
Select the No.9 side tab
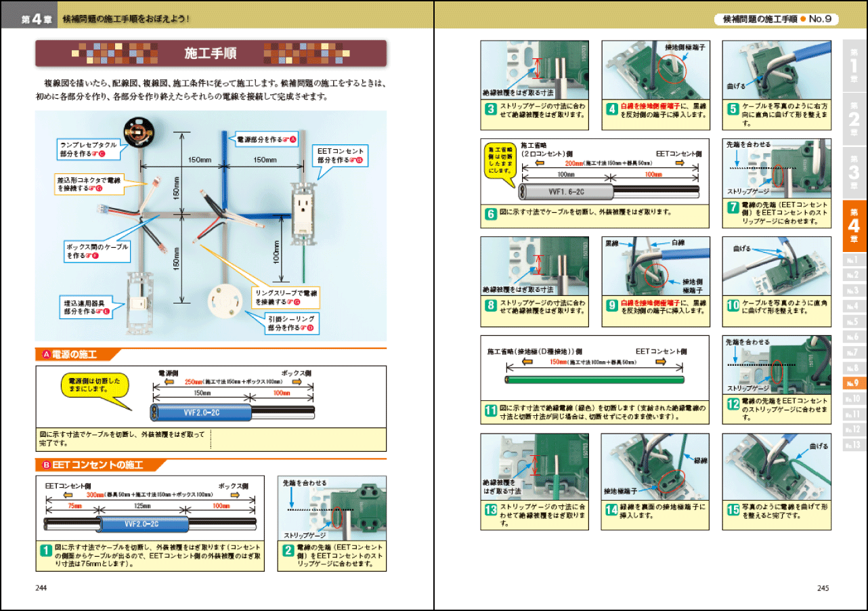click(854, 383)
